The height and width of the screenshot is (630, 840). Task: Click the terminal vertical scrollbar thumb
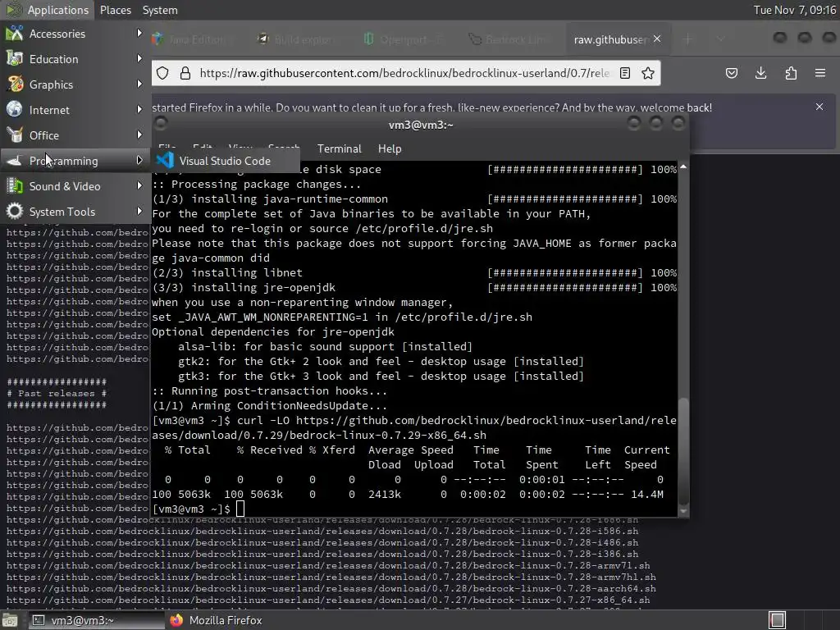coord(683,451)
